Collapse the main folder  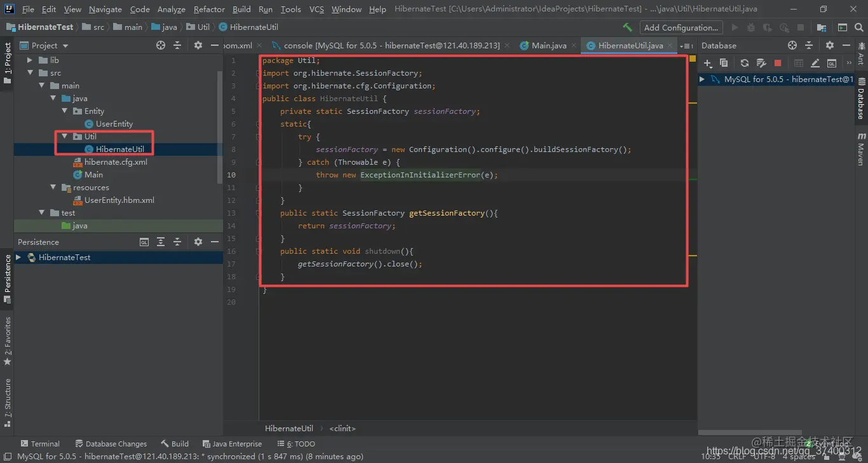pos(41,85)
